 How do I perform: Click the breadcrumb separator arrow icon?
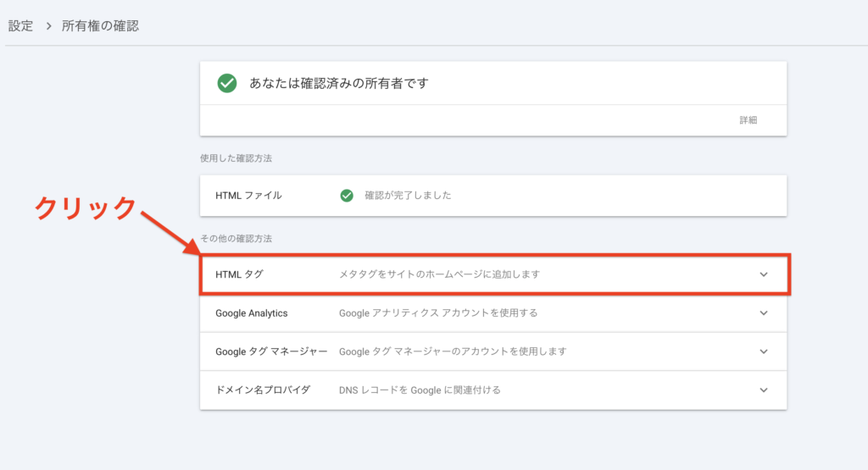(x=48, y=26)
